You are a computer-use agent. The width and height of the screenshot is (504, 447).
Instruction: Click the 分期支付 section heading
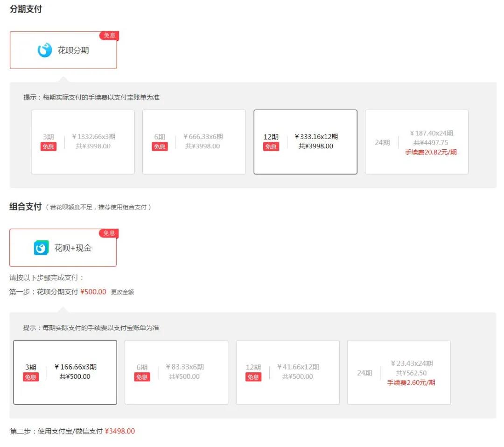click(24, 9)
